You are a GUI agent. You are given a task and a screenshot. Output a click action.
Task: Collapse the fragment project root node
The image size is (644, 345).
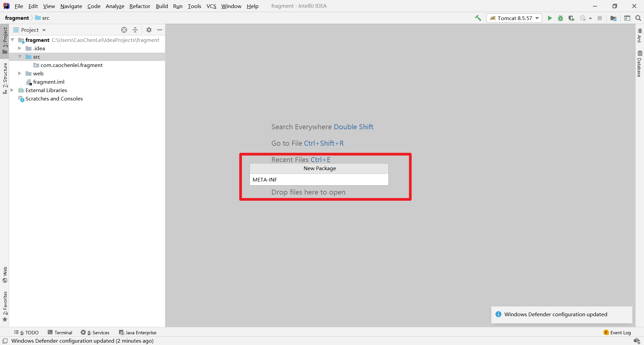click(12, 40)
